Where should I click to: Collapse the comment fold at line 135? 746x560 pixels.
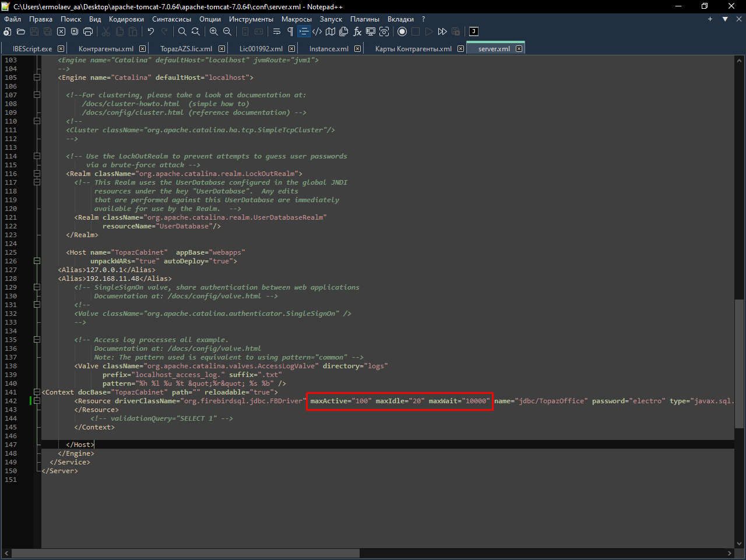[x=37, y=340]
